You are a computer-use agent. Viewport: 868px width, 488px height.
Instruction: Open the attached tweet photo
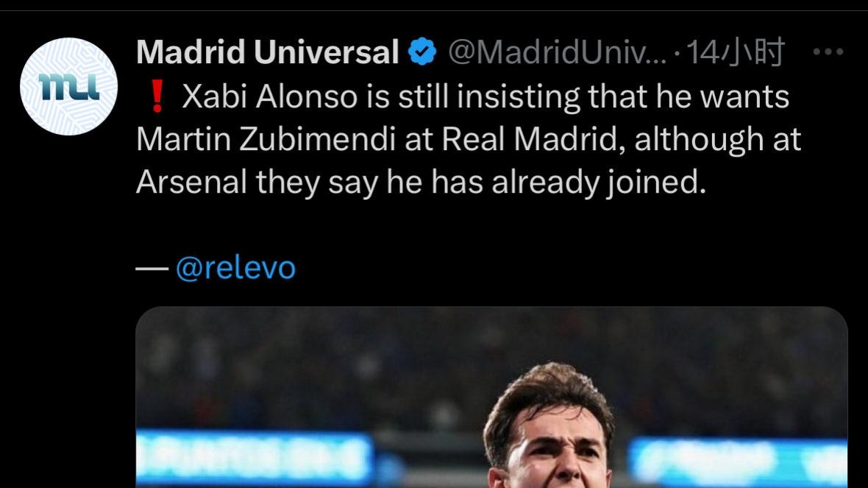pyautogui.click(x=491, y=397)
